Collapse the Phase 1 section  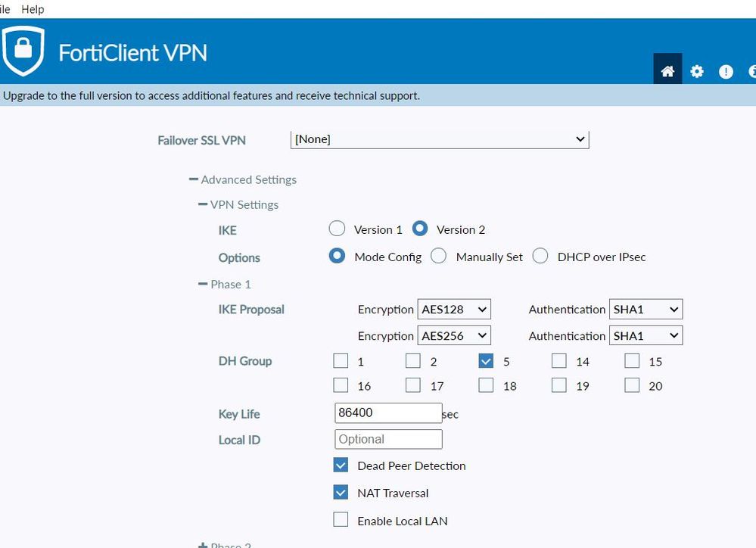(202, 284)
